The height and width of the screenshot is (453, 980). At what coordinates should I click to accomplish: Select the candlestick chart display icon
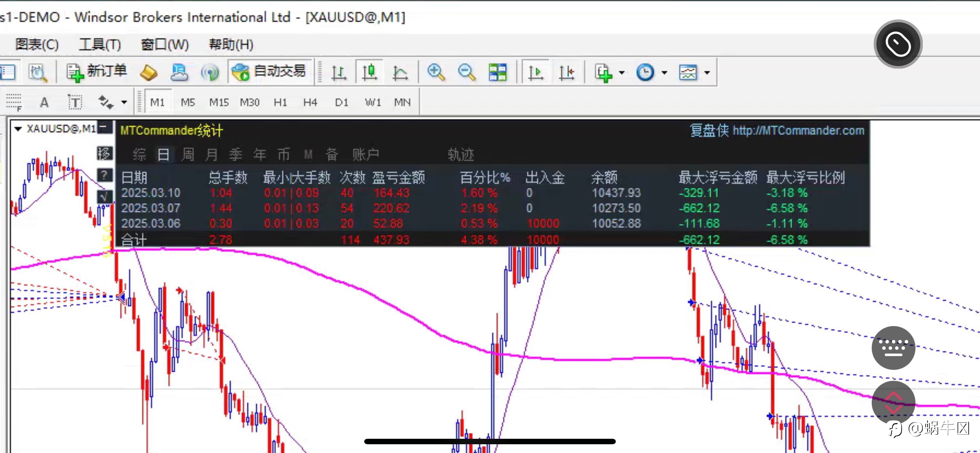[x=369, y=72]
